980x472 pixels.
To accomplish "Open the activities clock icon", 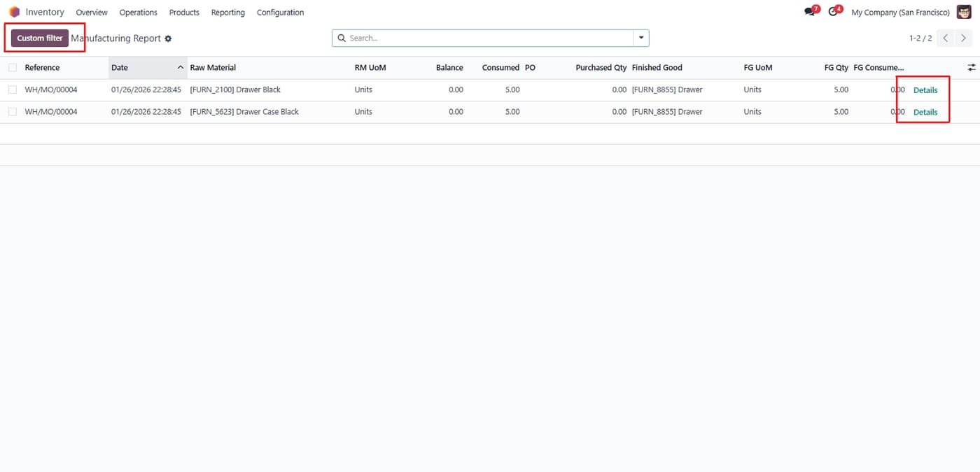I will (834, 11).
